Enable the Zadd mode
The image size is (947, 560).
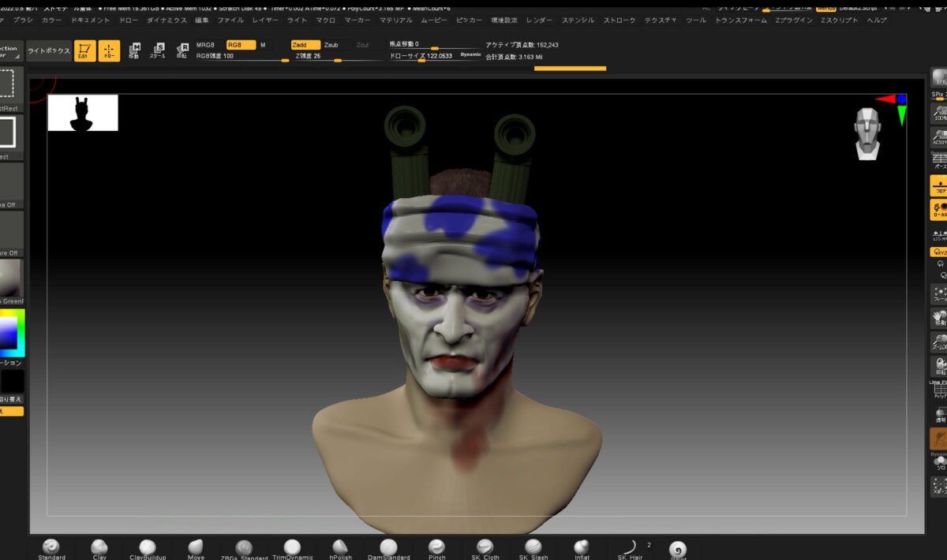coord(305,45)
